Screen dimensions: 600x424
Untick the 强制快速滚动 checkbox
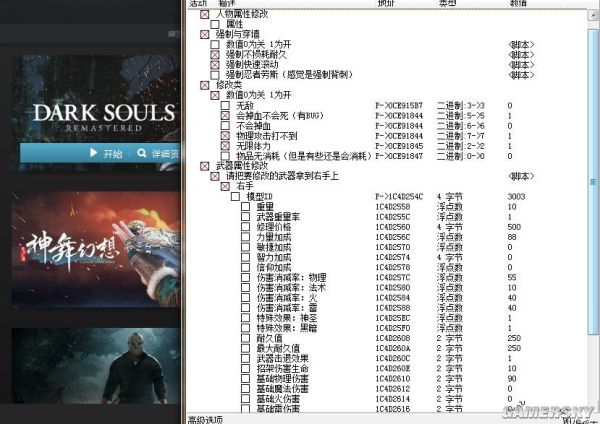tap(215, 65)
